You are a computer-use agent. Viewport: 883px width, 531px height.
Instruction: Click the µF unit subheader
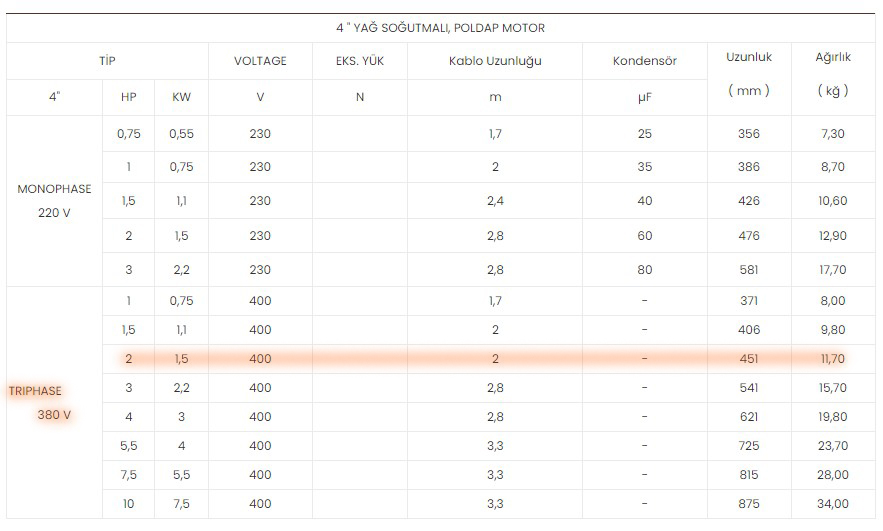click(645, 97)
